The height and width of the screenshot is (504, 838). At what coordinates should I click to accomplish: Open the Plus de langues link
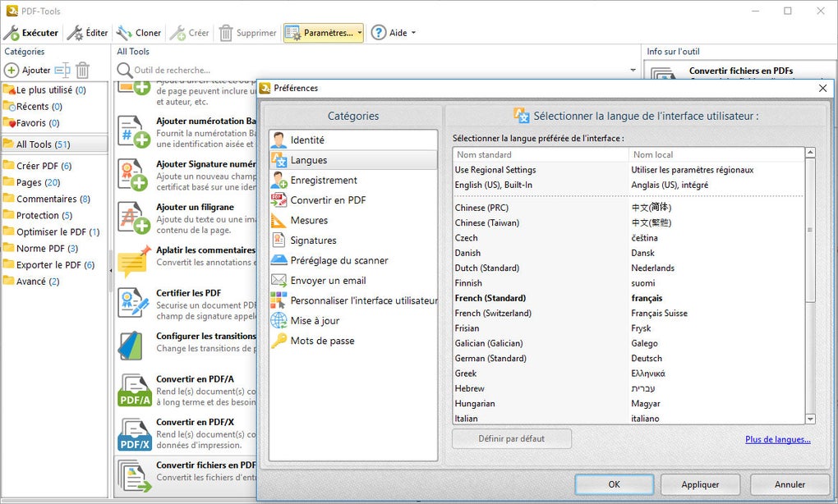pos(777,439)
